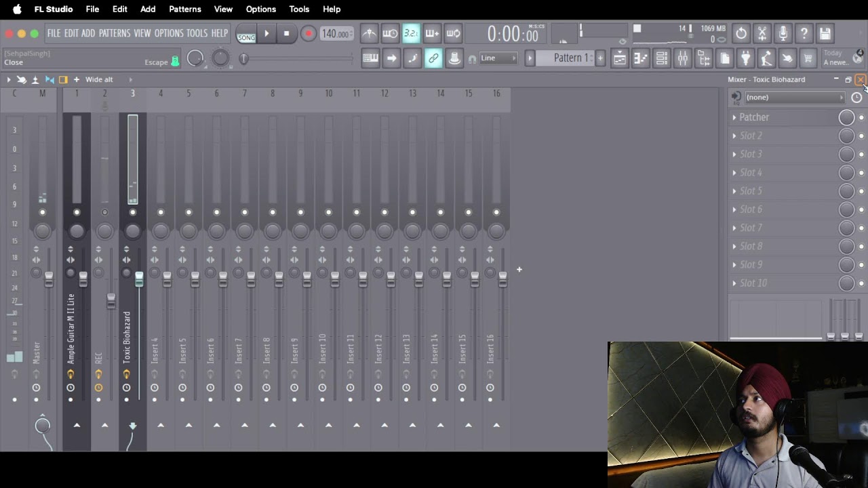Click the metronome icon
This screenshot has width=868, height=488.
click(369, 33)
